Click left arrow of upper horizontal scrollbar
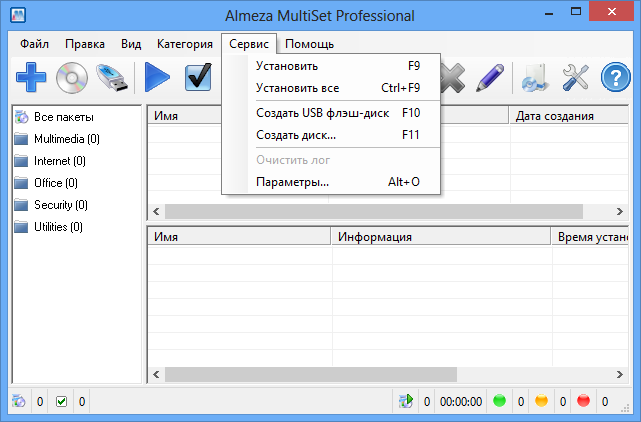This screenshot has height=422, width=641. coord(156,211)
